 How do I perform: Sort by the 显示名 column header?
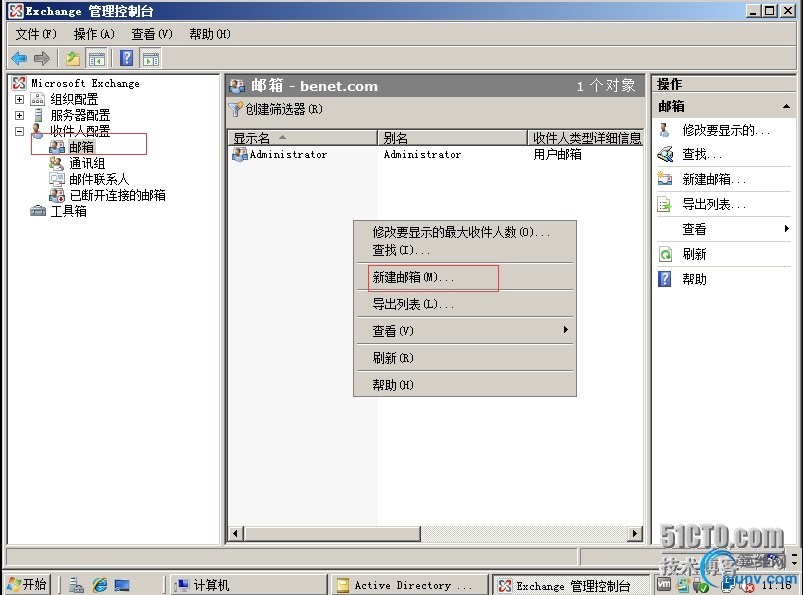(x=302, y=138)
